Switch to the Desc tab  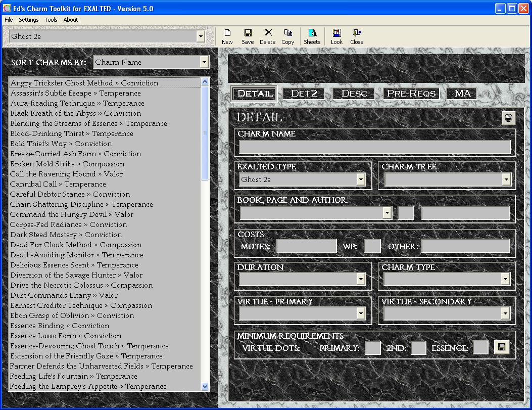coord(354,94)
